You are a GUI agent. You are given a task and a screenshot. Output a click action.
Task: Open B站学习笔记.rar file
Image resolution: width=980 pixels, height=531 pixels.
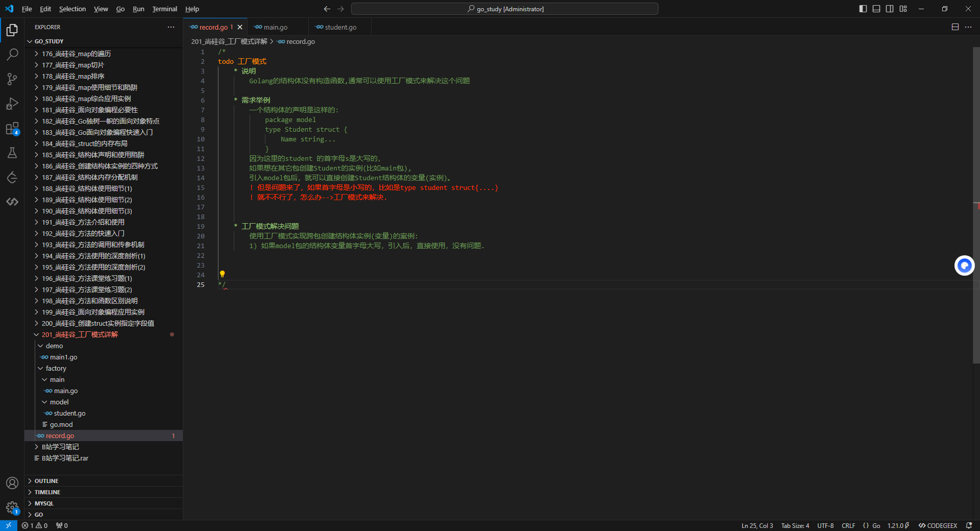104,458
